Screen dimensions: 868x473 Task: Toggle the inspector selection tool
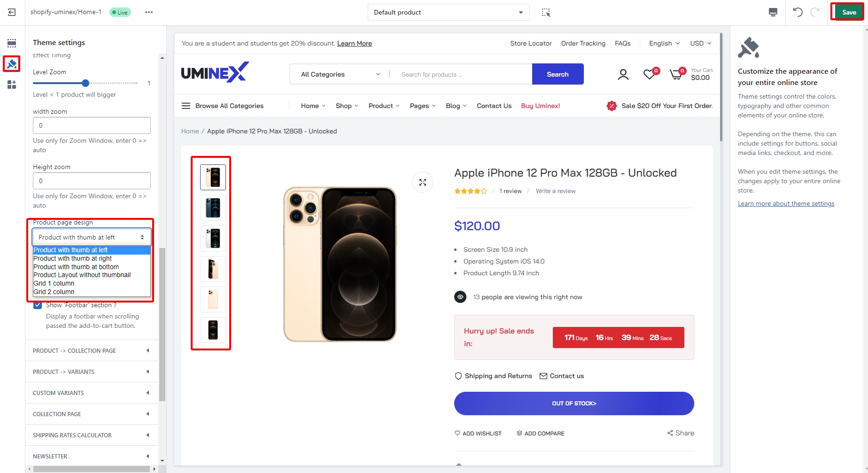(x=546, y=12)
